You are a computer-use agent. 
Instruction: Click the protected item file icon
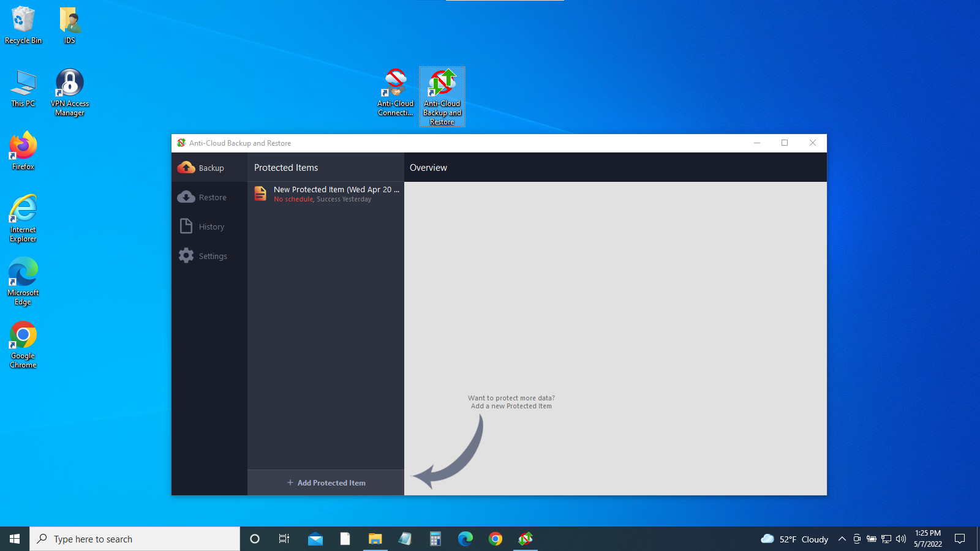(260, 193)
